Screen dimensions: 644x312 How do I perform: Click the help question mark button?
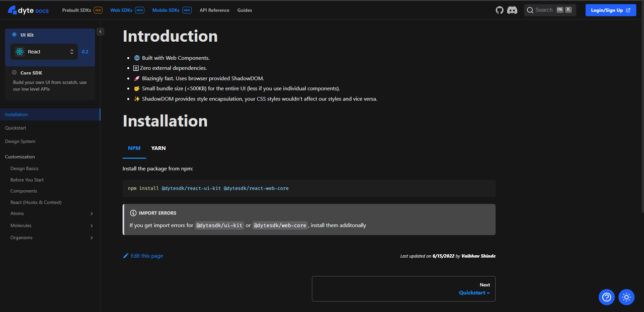[607, 297]
